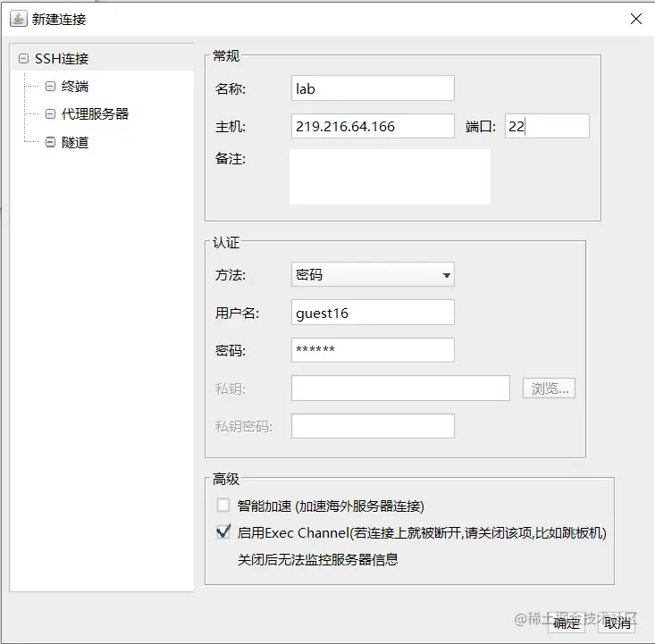Close the 新建连接 dialog
655x644 pixels.
[635, 19]
